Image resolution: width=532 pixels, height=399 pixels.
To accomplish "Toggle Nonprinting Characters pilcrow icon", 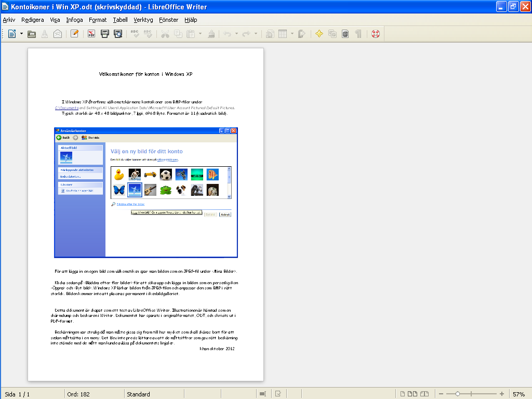I will 358,34.
